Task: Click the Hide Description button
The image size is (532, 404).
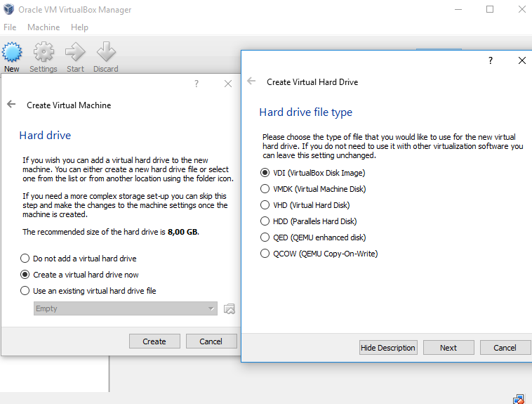Action: tap(388, 348)
